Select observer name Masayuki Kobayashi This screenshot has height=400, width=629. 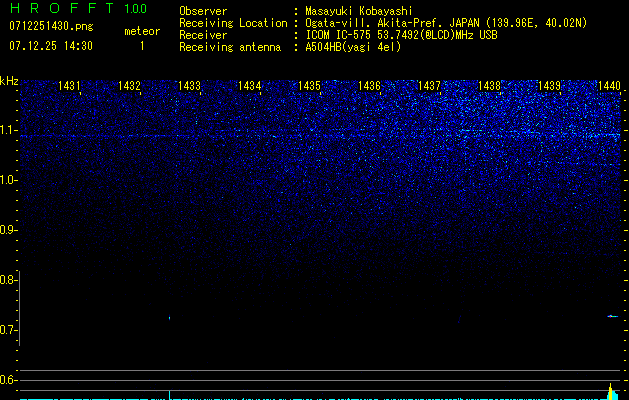tap(359, 11)
